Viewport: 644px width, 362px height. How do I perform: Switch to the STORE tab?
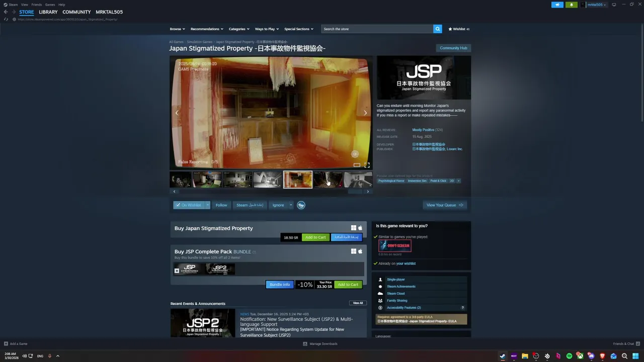point(27,12)
